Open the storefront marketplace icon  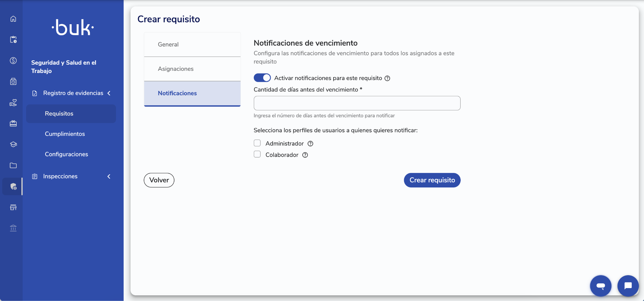(x=13, y=207)
